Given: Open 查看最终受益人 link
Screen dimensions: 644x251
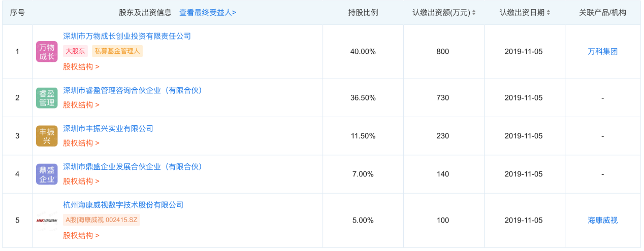Looking at the screenshot, I should (x=208, y=13).
